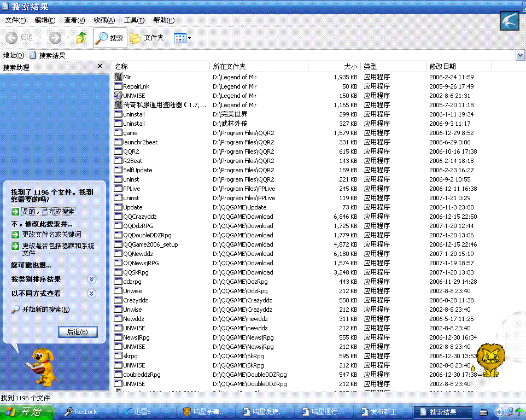
Task: Select file name Newddz
Action: click(133, 319)
